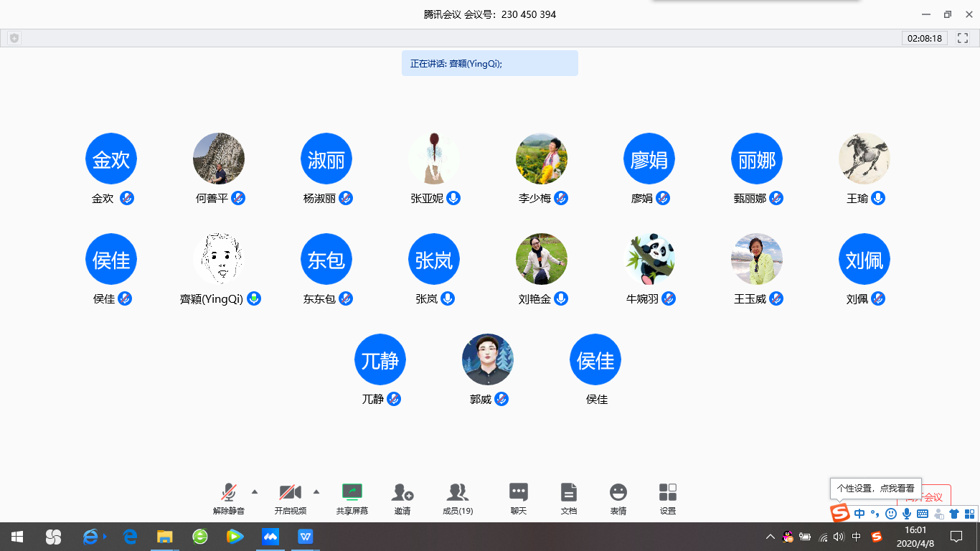Expand video options arrow beside 开启视频
The height and width of the screenshot is (551, 980).
316,491
